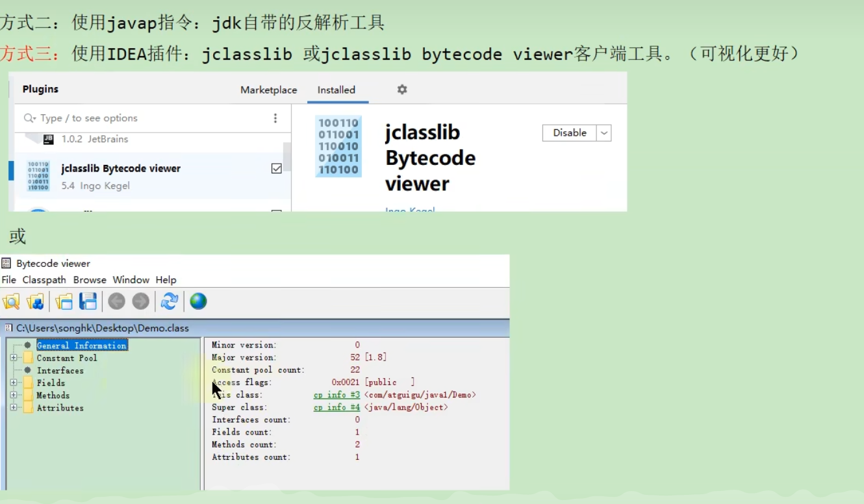Open the File menu
The height and width of the screenshot is (504, 864).
(8, 280)
